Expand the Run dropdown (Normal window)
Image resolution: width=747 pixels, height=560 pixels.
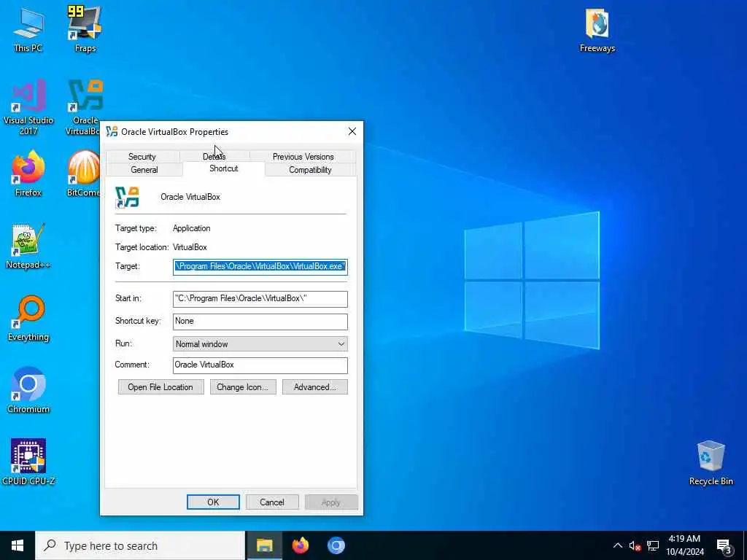[x=260, y=344]
